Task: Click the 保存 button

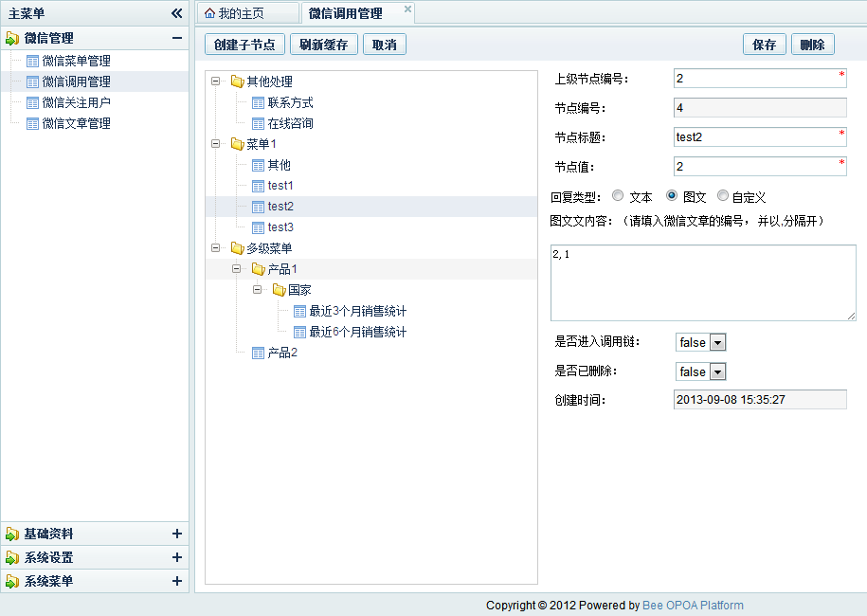Action: [764, 44]
